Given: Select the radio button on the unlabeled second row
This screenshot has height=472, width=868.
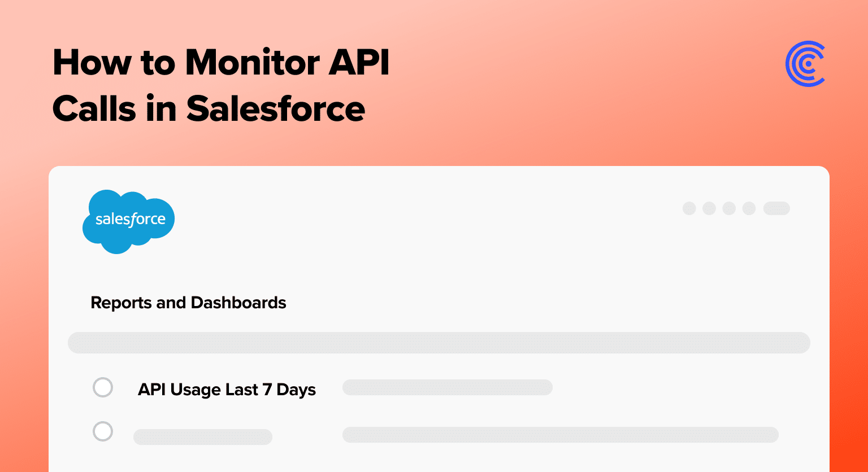Looking at the screenshot, I should [103, 432].
